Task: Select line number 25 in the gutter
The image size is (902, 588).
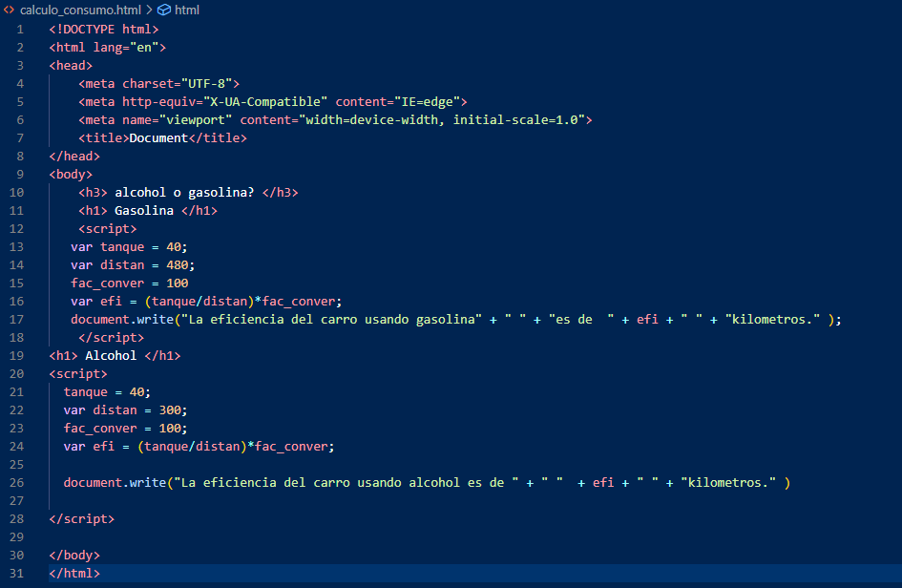Action: click(16, 464)
